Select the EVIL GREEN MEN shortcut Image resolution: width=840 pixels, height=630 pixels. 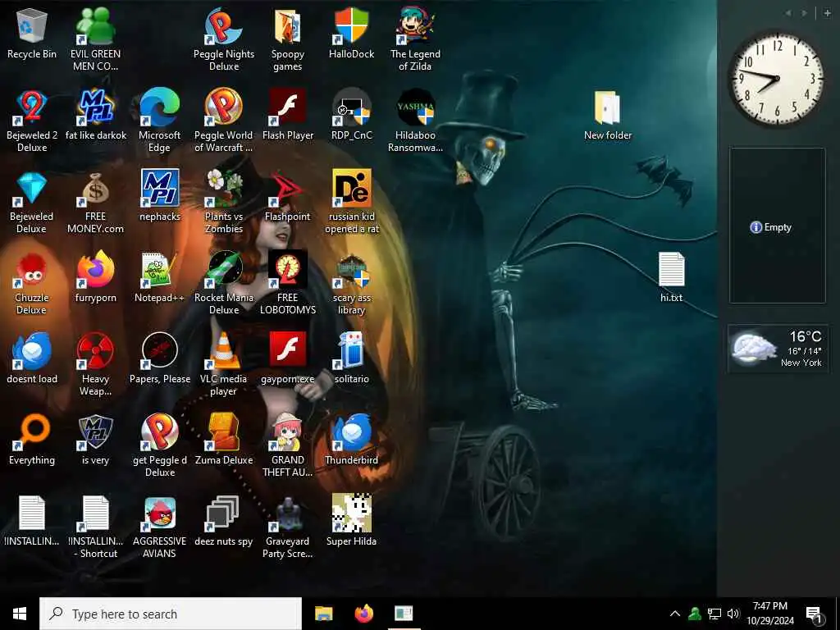(x=95, y=39)
